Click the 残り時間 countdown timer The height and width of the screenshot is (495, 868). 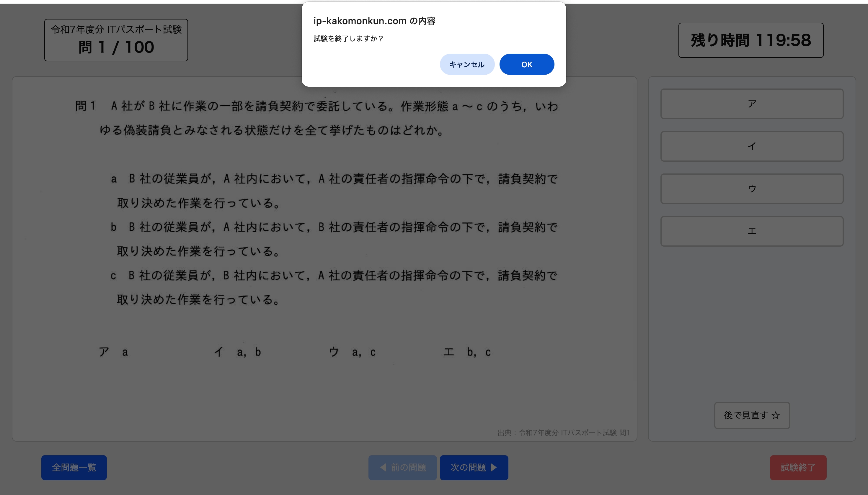pyautogui.click(x=750, y=40)
